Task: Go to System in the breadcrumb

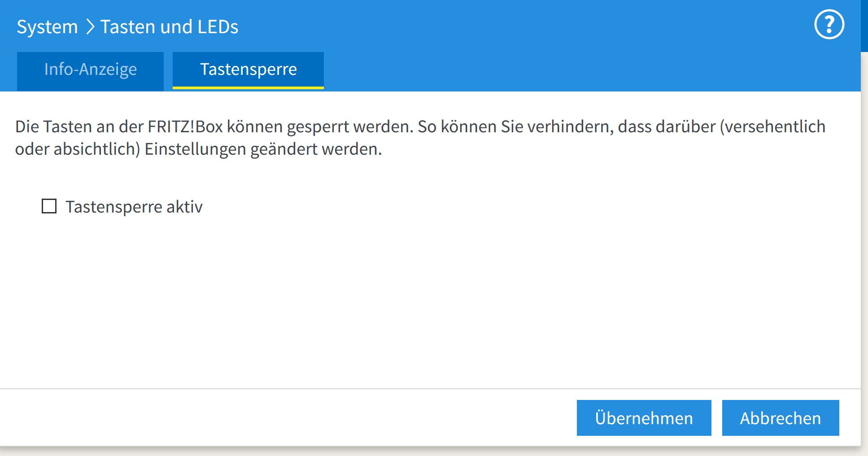Action: 47,27
